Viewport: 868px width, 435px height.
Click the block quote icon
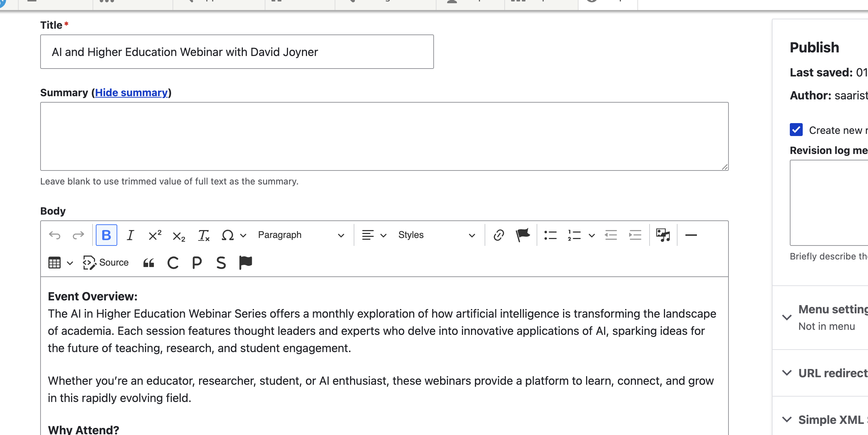tap(148, 263)
